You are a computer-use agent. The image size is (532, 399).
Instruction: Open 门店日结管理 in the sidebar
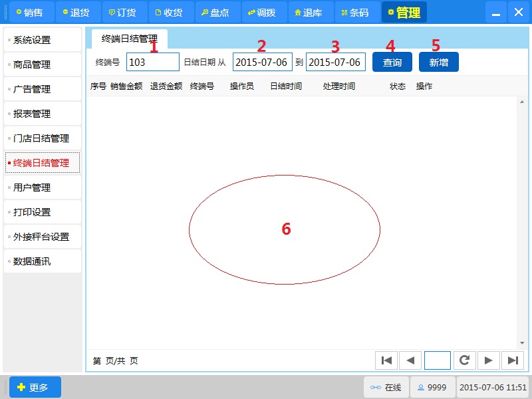43,138
